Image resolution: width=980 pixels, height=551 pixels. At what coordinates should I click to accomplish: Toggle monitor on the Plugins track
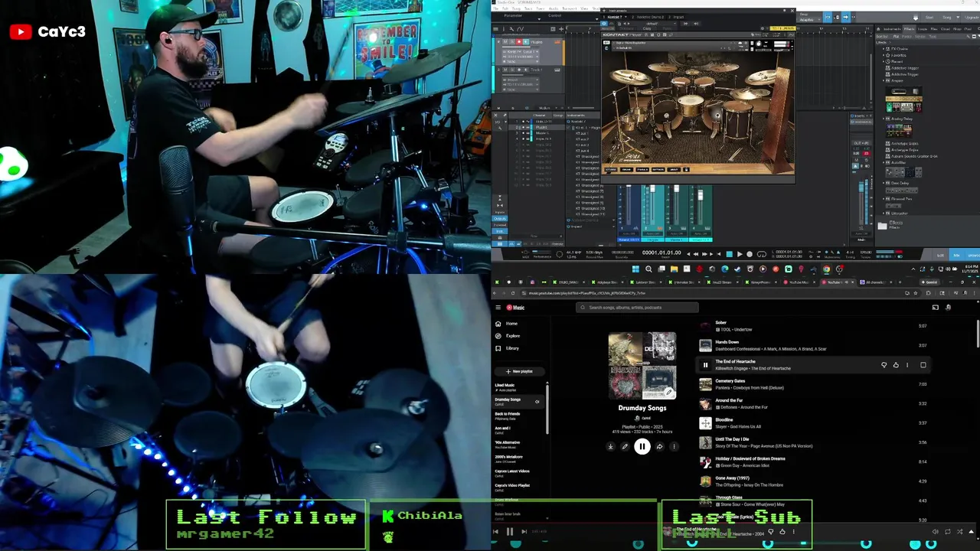526,41
